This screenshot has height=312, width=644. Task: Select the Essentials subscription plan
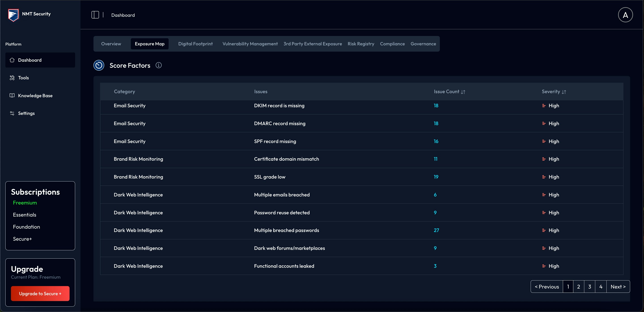coord(25,215)
